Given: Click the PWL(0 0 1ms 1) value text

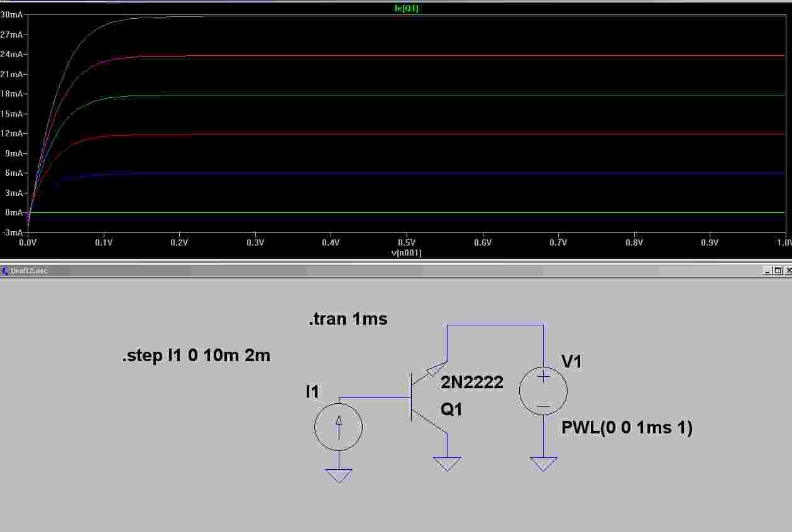Looking at the screenshot, I should pyautogui.click(x=627, y=428).
